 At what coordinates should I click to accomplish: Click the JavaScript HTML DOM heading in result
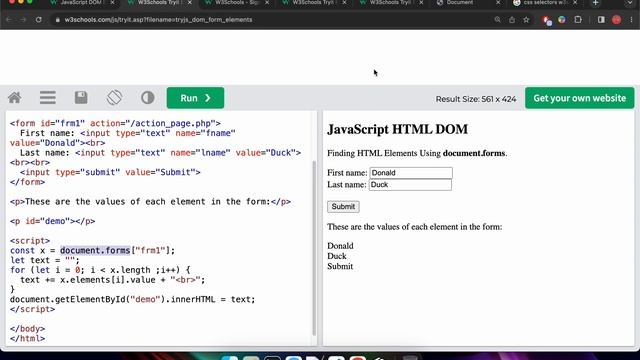[398, 129]
